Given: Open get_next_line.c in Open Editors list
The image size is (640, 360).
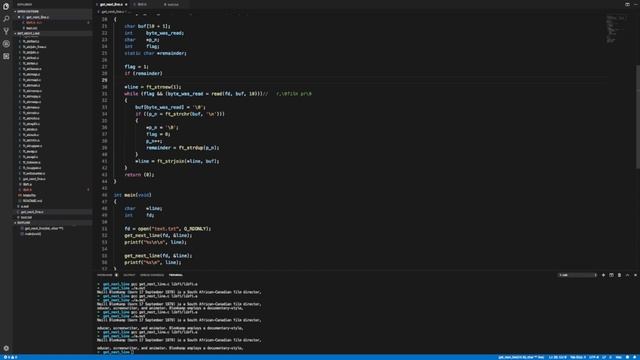Looking at the screenshot, I should click(x=53, y=17).
